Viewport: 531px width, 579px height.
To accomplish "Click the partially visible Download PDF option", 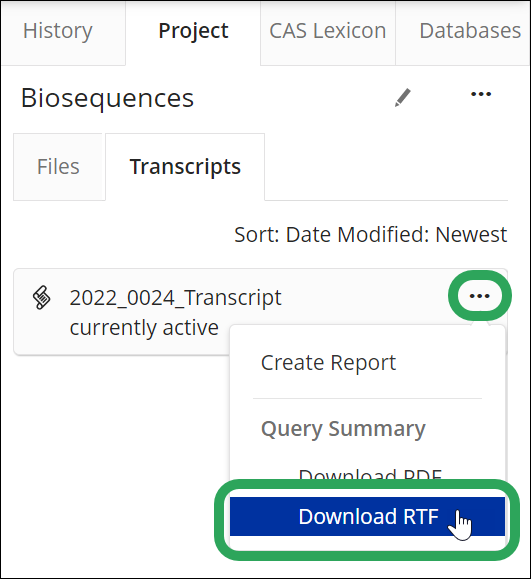I will click(x=370, y=476).
